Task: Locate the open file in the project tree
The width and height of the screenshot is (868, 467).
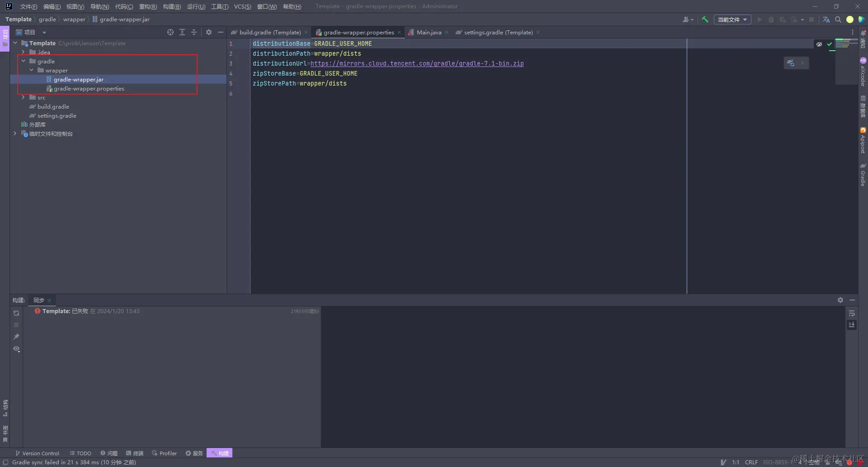Action: [x=170, y=32]
